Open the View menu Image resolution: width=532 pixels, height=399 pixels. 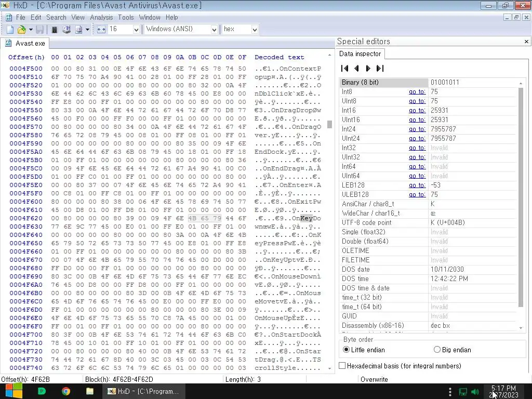(78, 17)
